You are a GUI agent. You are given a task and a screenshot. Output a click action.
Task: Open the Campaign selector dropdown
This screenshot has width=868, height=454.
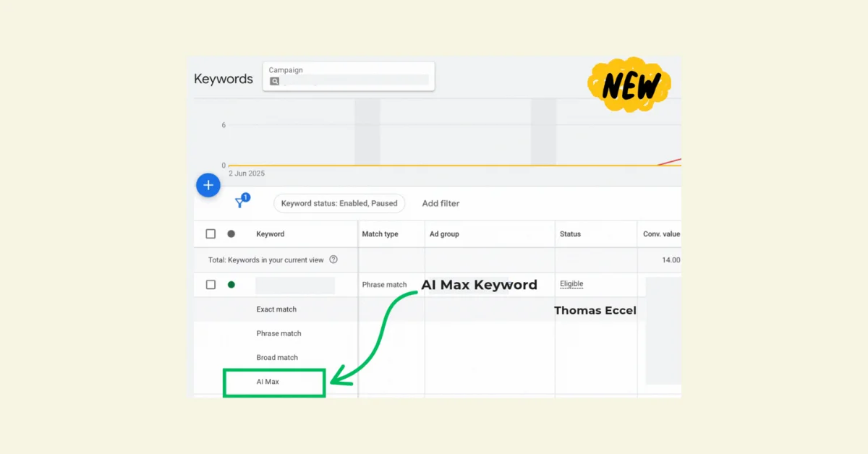(x=349, y=76)
